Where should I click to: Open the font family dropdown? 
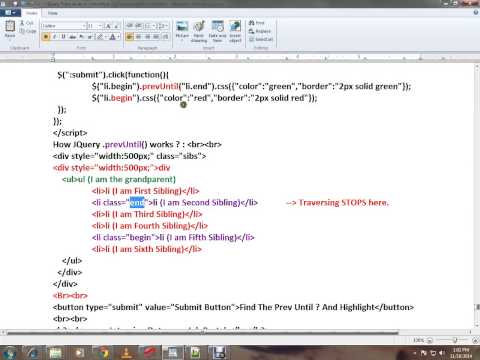84,26
